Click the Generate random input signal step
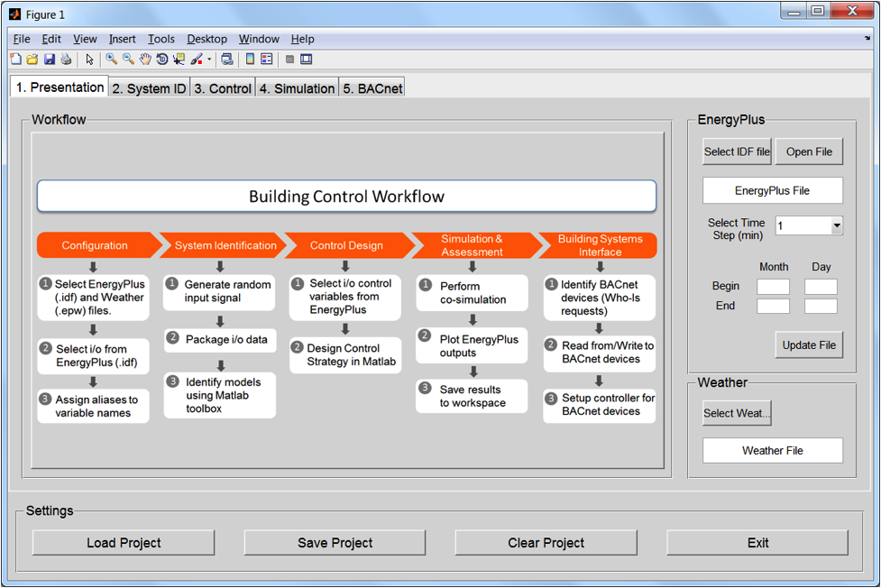Image resolution: width=881 pixels, height=588 pixels. [219, 292]
